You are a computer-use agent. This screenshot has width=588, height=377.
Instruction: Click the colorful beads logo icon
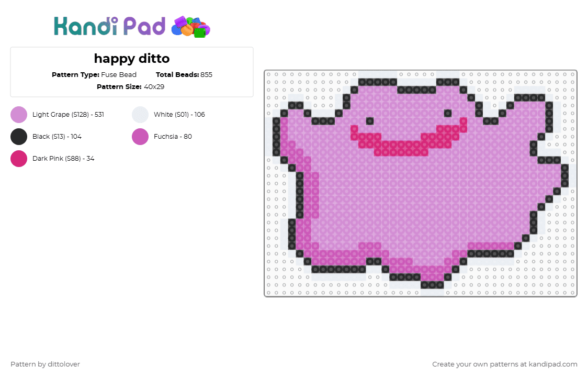pos(191,27)
